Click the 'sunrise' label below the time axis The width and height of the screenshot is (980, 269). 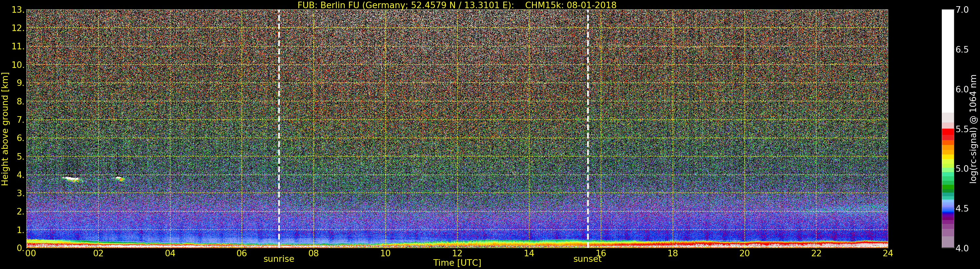[279, 259]
